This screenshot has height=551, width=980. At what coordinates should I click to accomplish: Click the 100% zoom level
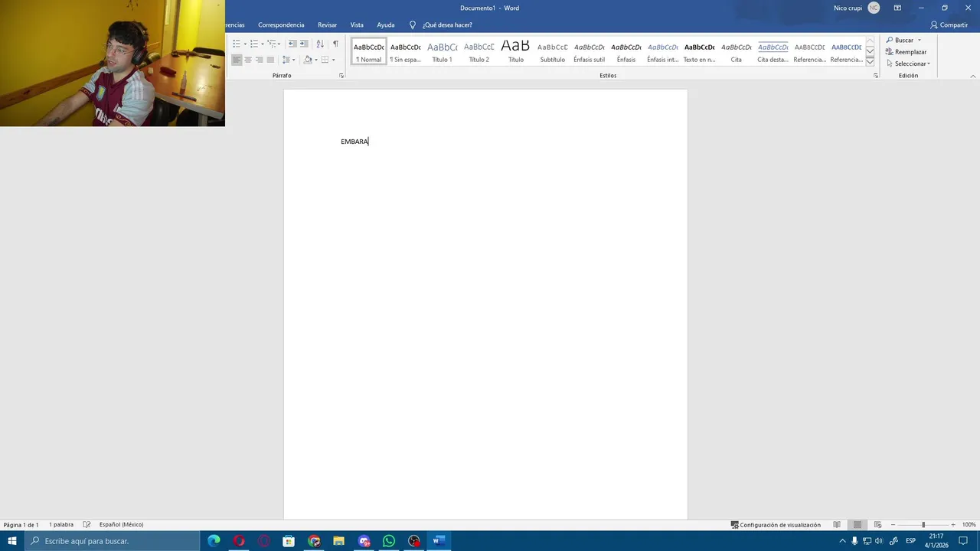pyautogui.click(x=969, y=525)
